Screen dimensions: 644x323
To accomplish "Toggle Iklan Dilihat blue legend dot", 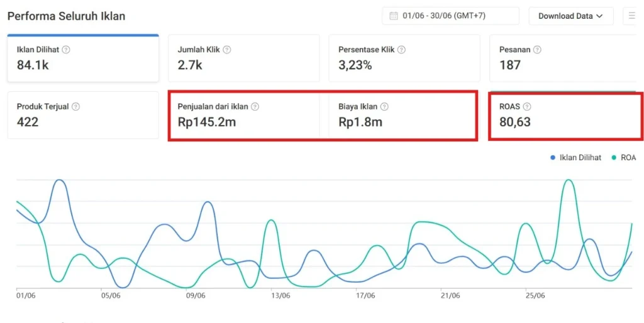I will (553, 158).
